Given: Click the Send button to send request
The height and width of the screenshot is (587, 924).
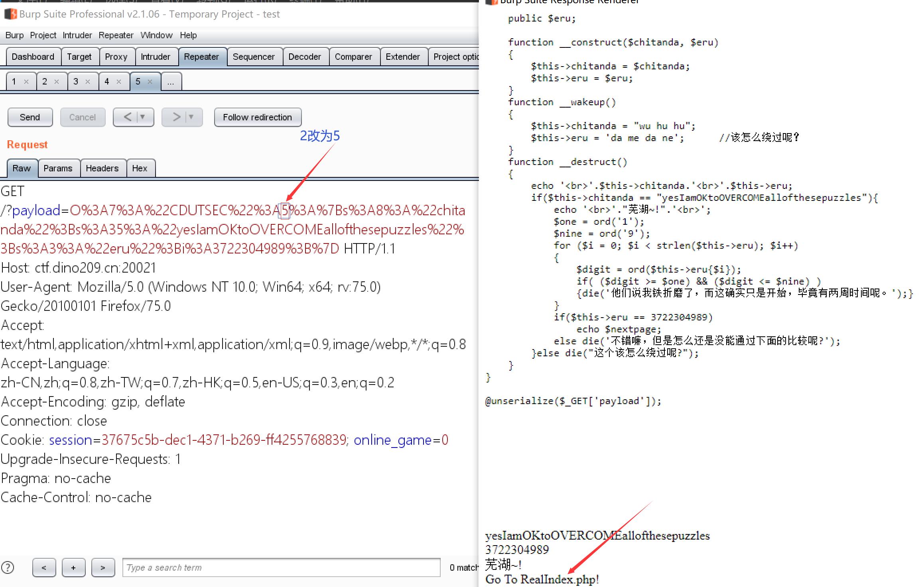Looking at the screenshot, I should (30, 116).
